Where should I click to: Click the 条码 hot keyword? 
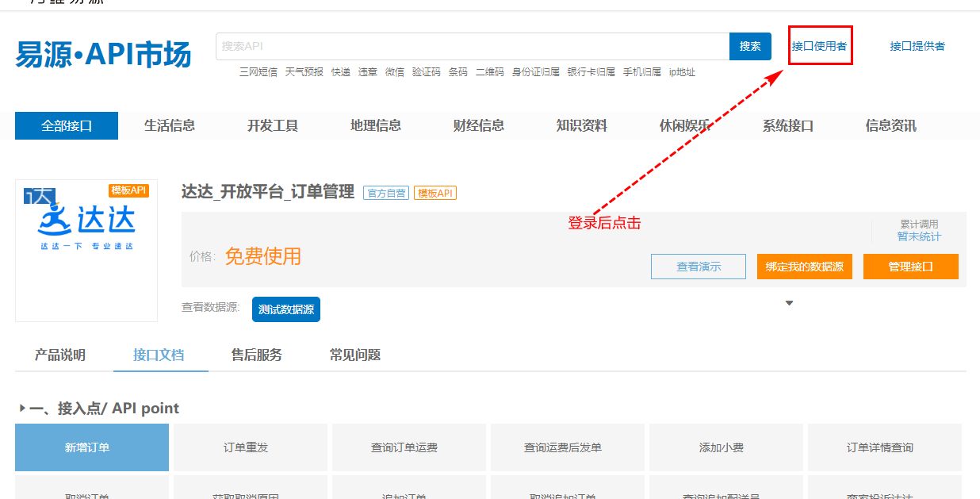pyautogui.click(x=458, y=72)
